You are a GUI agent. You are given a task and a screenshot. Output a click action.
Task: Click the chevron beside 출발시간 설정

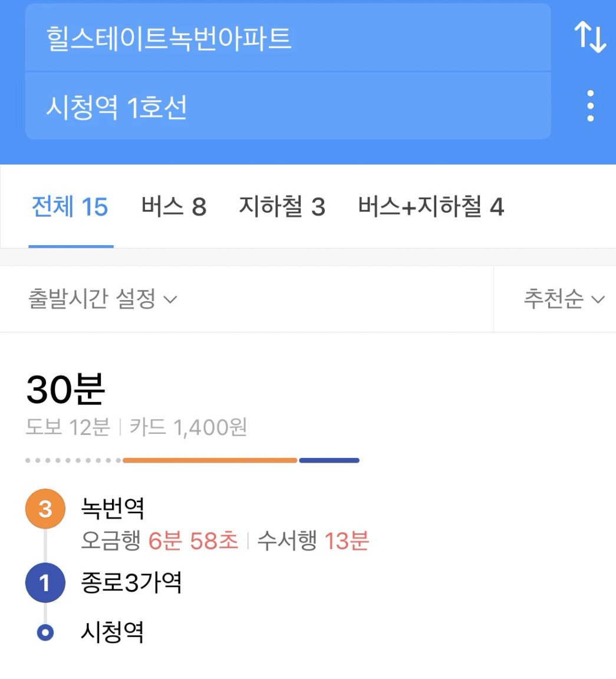point(170,299)
